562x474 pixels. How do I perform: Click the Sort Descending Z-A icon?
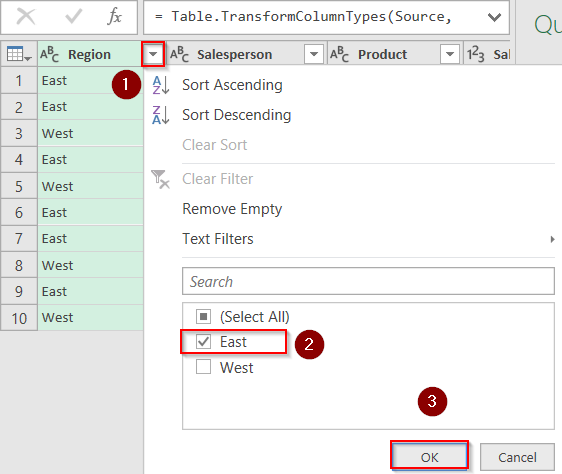coord(160,115)
